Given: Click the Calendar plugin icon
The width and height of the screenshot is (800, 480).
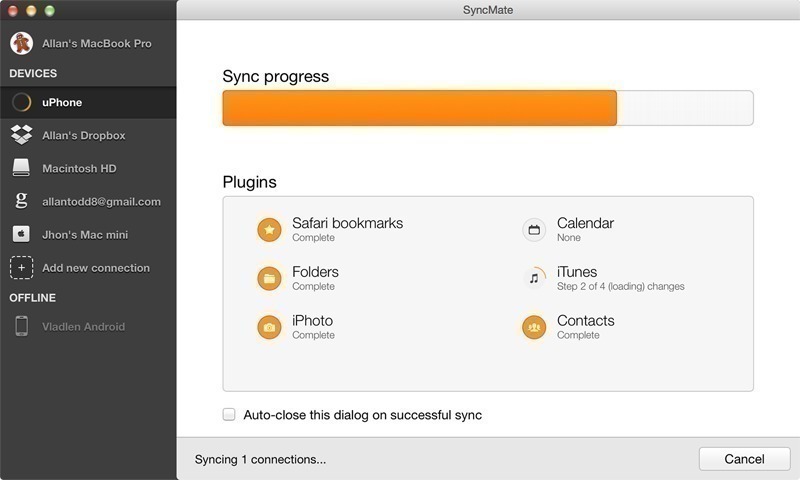Looking at the screenshot, I should [x=534, y=230].
